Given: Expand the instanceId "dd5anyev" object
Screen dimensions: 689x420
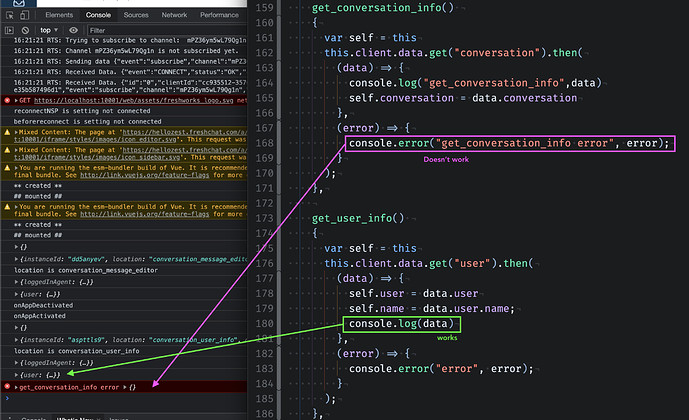Looking at the screenshot, I should point(16,259).
